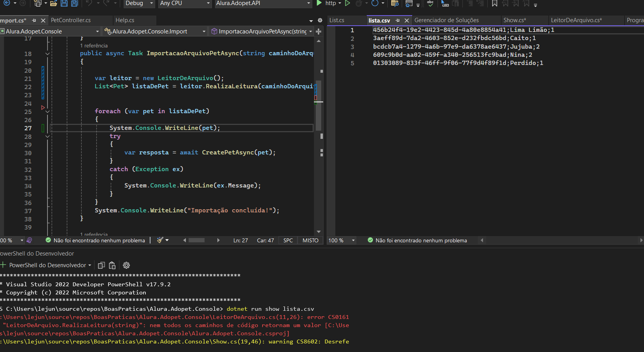Click the Undo arrow icon

coord(89,3)
